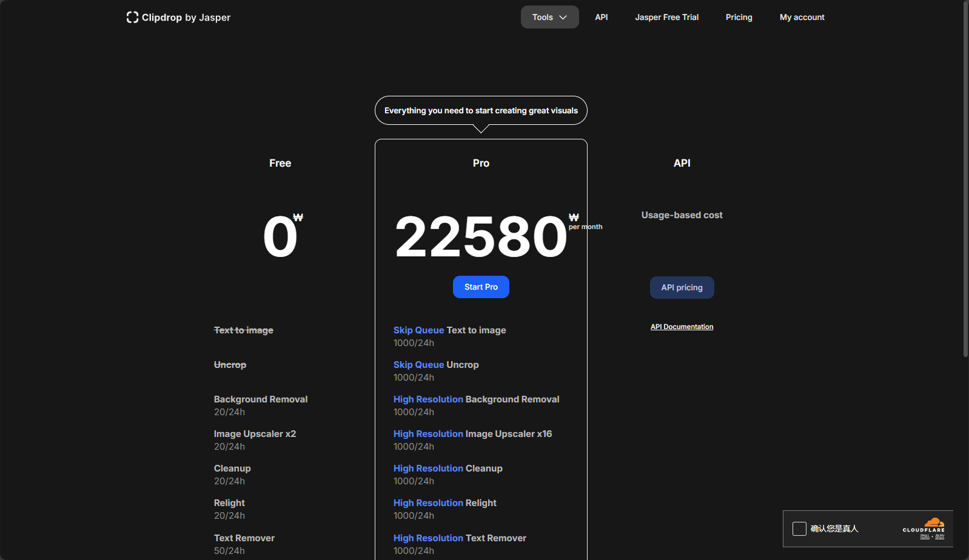Select 'High Resolution Cleanup' text
The width and height of the screenshot is (969, 560).
point(448,468)
